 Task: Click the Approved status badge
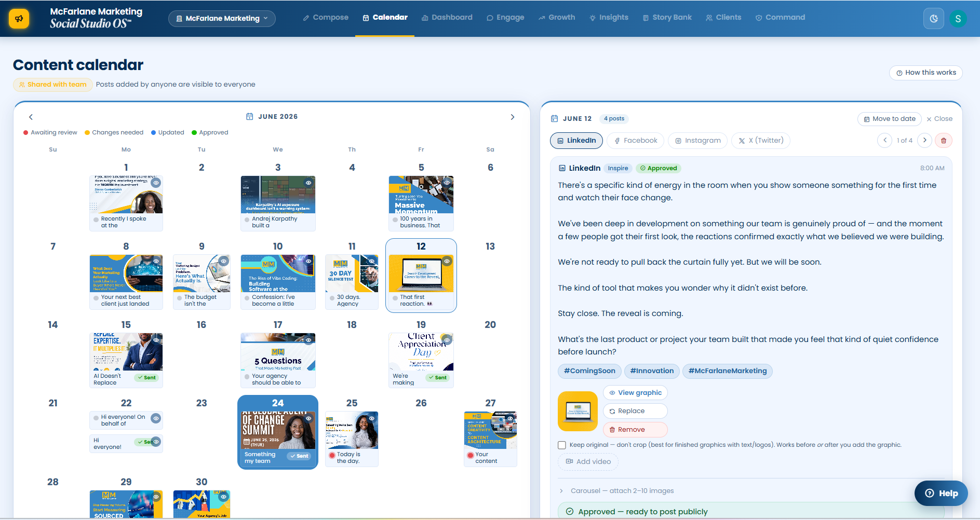coord(658,168)
